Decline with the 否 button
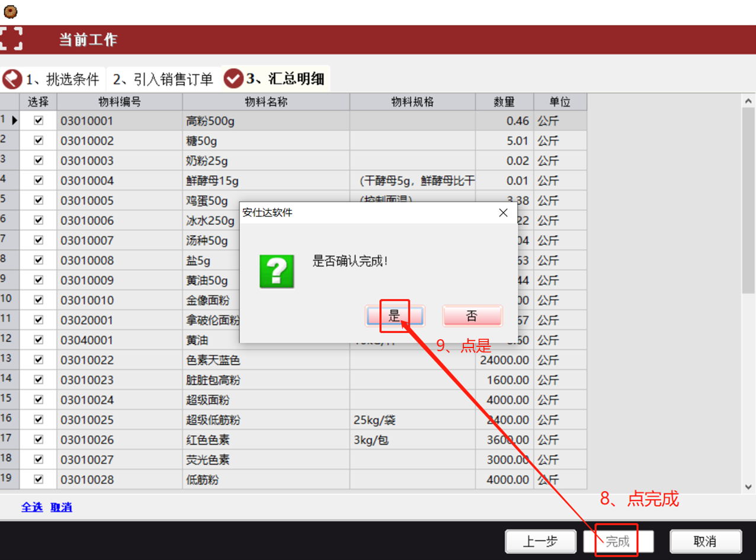Viewport: 756px width, 560px height. (472, 316)
